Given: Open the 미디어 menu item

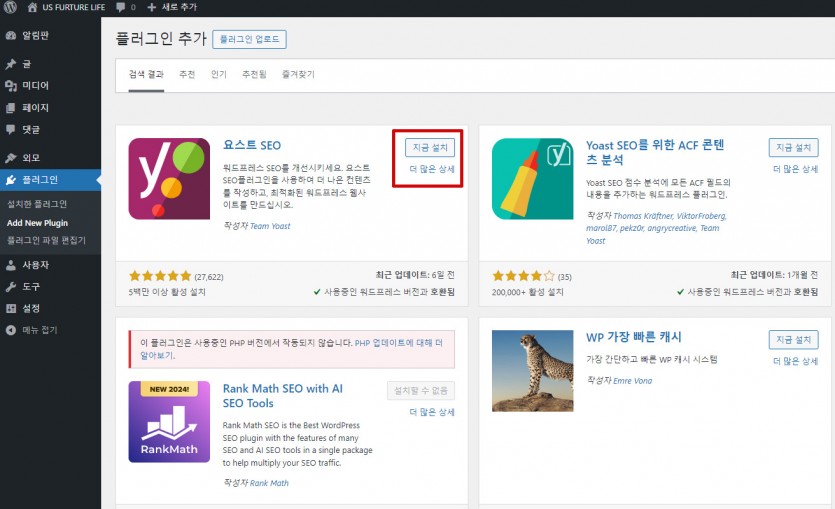Looking at the screenshot, I should tap(35, 86).
